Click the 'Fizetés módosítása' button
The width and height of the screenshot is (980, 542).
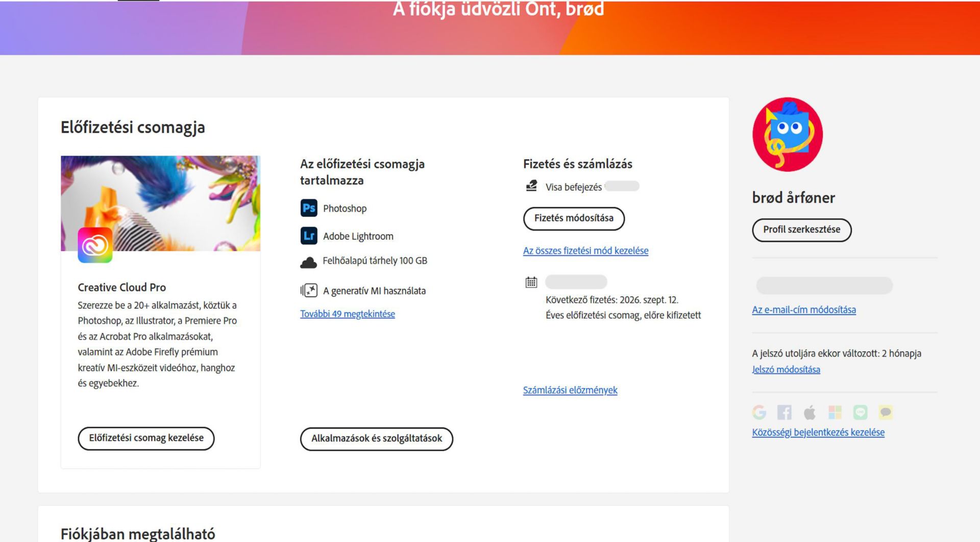click(574, 219)
